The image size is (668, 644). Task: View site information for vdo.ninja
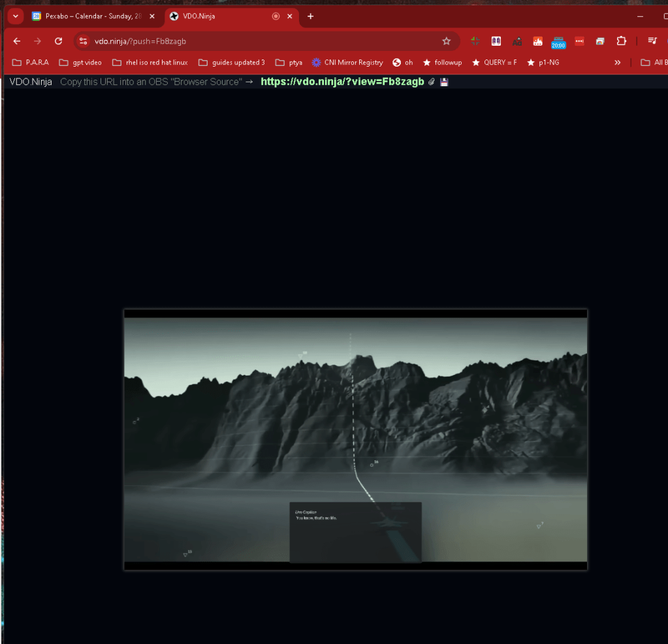(84, 41)
